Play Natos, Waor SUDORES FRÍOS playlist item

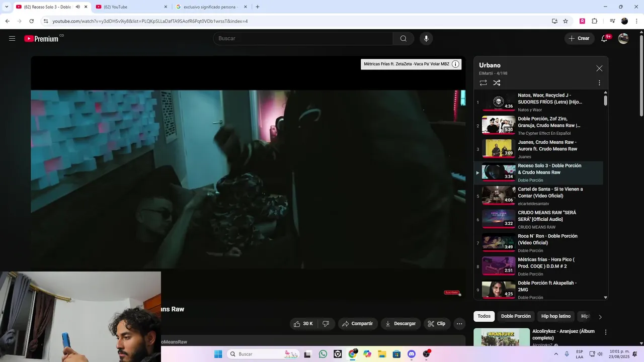539,102
